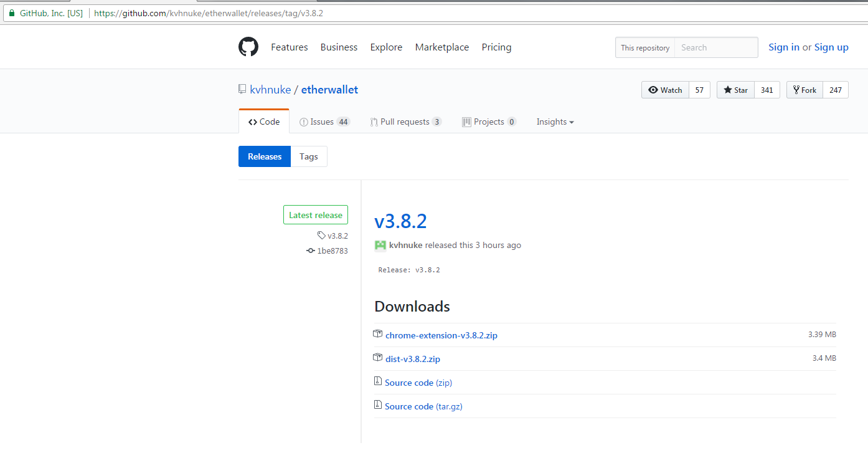Switch to the Code tab
Viewport: 868px width, 468px height.
click(x=264, y=122)
